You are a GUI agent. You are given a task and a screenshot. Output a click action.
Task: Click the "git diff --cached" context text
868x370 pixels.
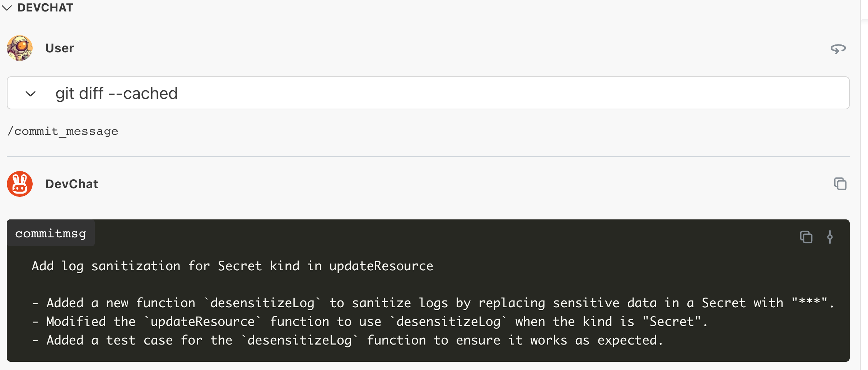[x=116, y=94]
